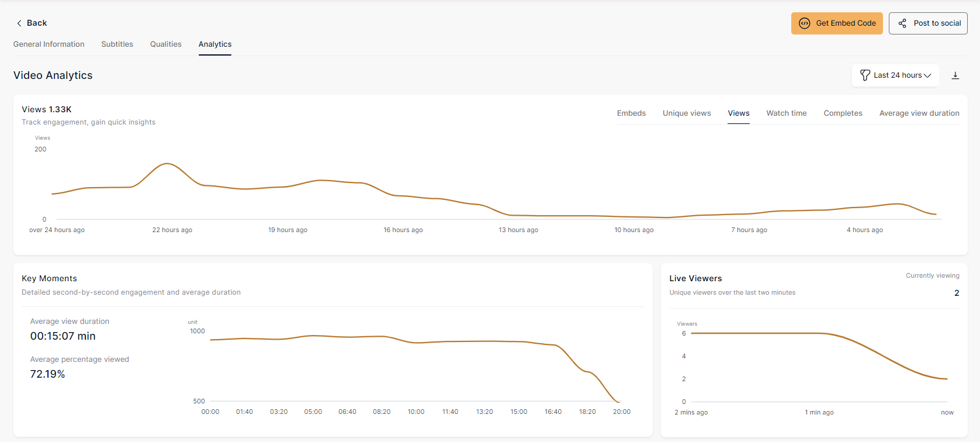Click the 19 hours ago axis label

[x=288, y=230]
